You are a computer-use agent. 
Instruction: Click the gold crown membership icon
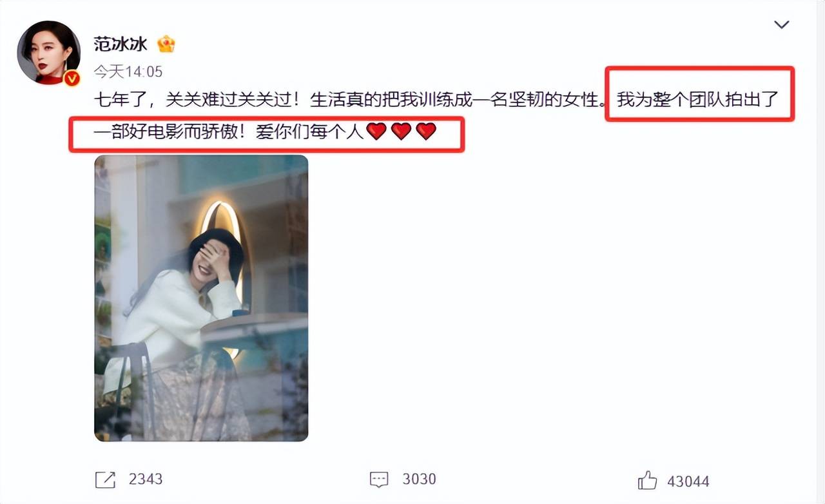point(166,44)
